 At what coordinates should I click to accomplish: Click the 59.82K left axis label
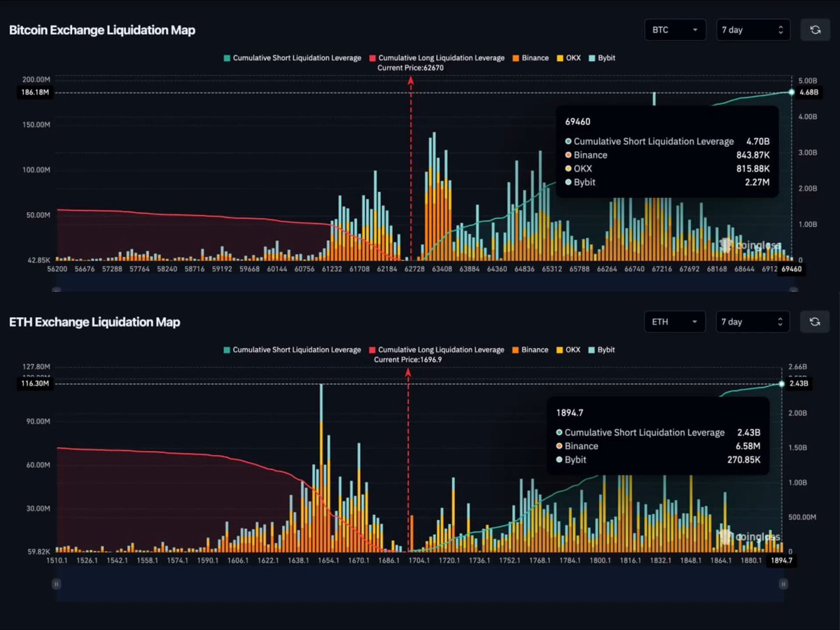[38, 552]
